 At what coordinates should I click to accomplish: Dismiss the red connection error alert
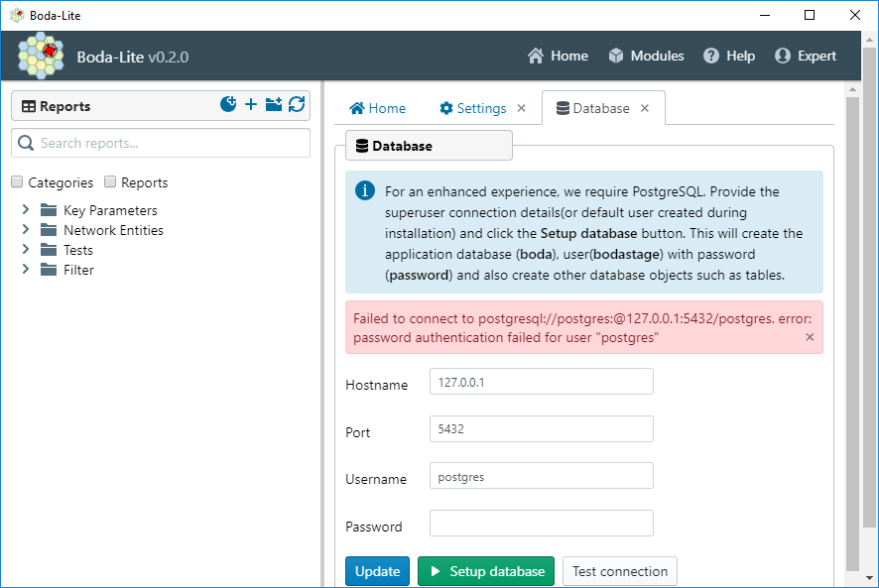[810, 337]
